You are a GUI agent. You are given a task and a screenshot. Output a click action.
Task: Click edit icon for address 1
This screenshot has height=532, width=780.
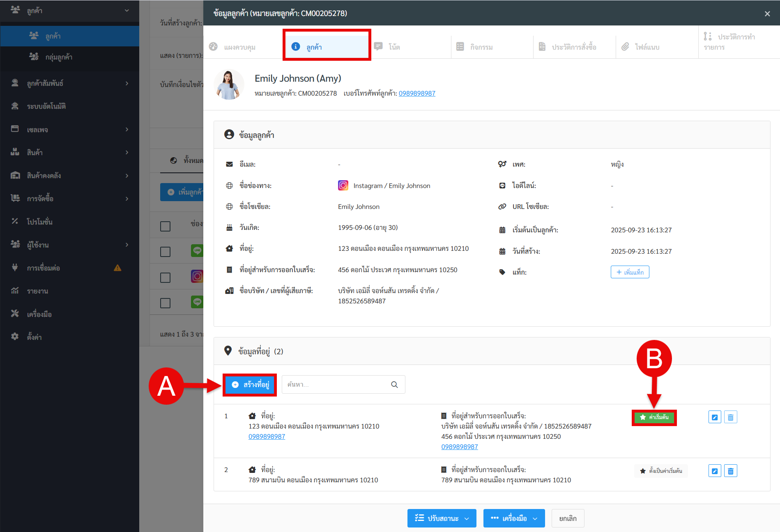[714, 417]
